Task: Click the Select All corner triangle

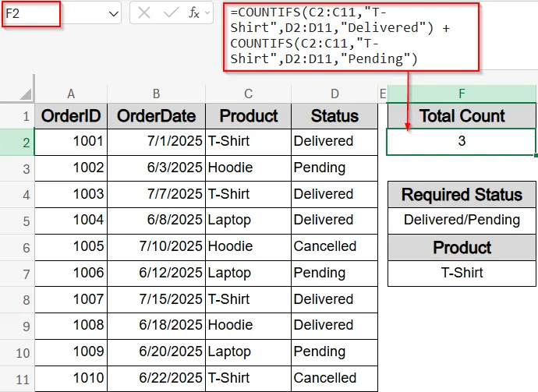Action: [x=26, y=94]
